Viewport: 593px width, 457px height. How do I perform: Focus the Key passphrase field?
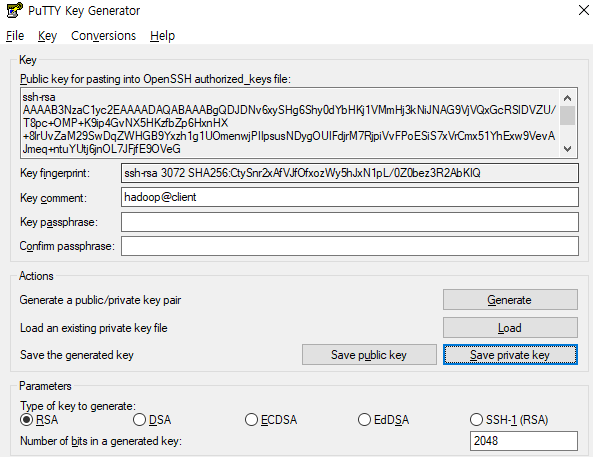pos(350,222)
